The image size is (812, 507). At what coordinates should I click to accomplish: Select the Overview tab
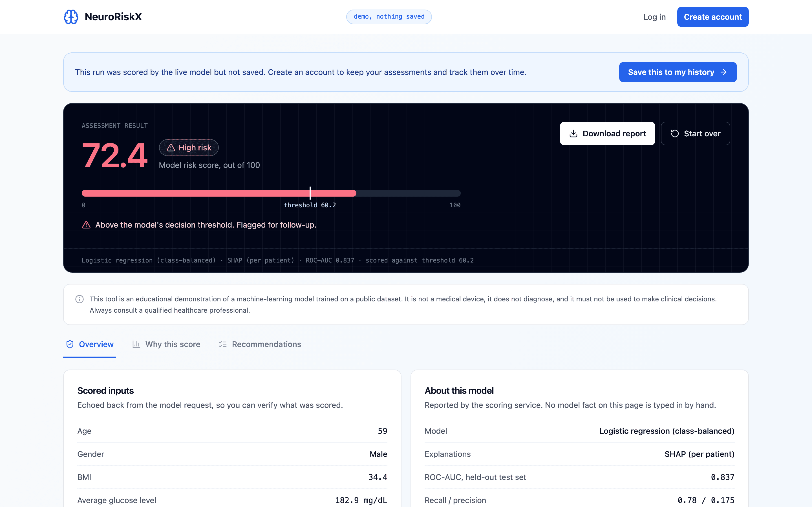coord(90,344)
